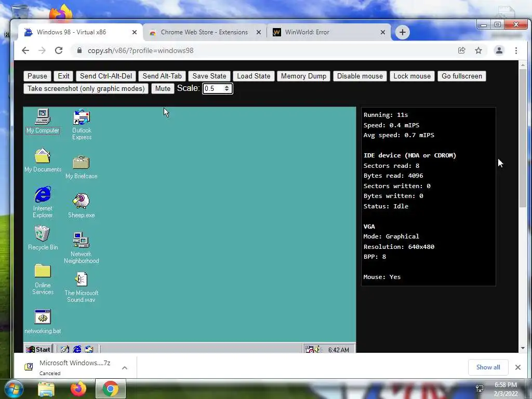Select My Briefcase desktop icon

click(81, 167)
